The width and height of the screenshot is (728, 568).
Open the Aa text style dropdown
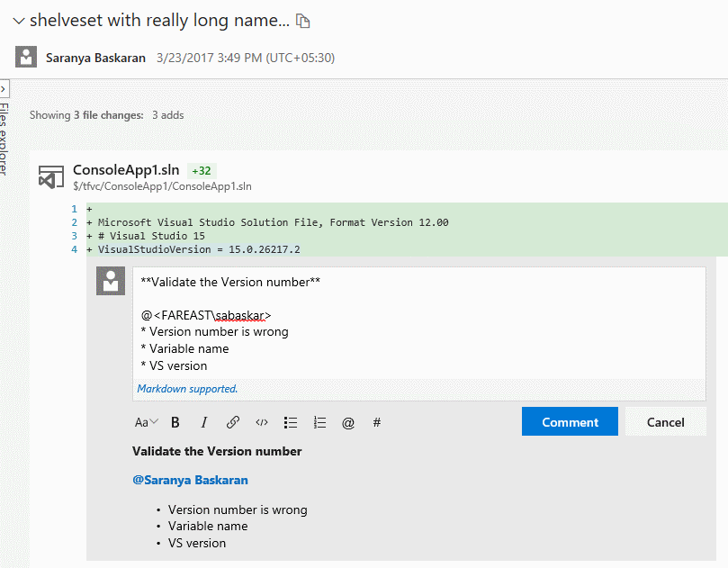(146, 421)
